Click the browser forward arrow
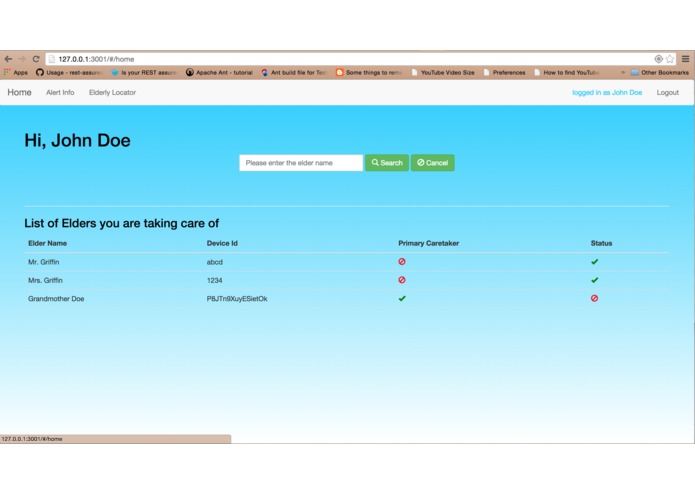Screen dimensions: 695x494 (x=22, y=58)
